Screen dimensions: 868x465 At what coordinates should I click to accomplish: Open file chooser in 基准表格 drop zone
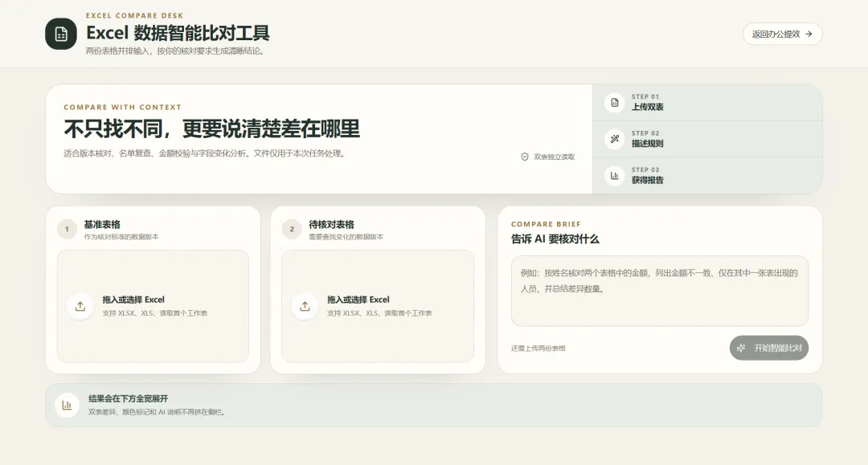pos(153,306)
